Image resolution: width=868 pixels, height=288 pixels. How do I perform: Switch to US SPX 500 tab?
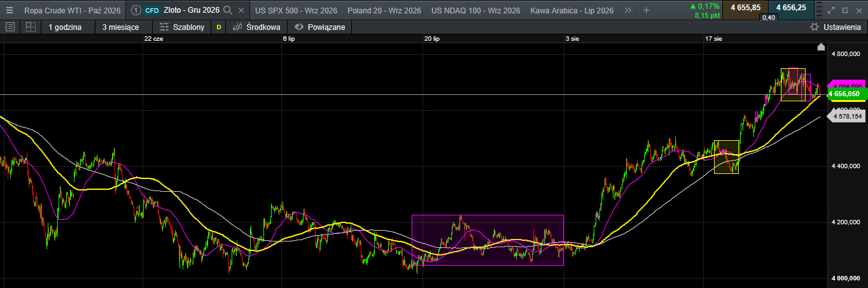point(296,10)
